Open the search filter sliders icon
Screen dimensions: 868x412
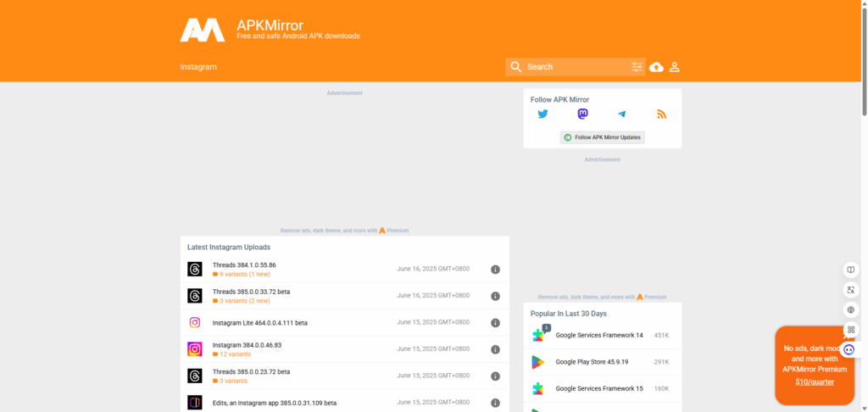click(x=637, y=67)
